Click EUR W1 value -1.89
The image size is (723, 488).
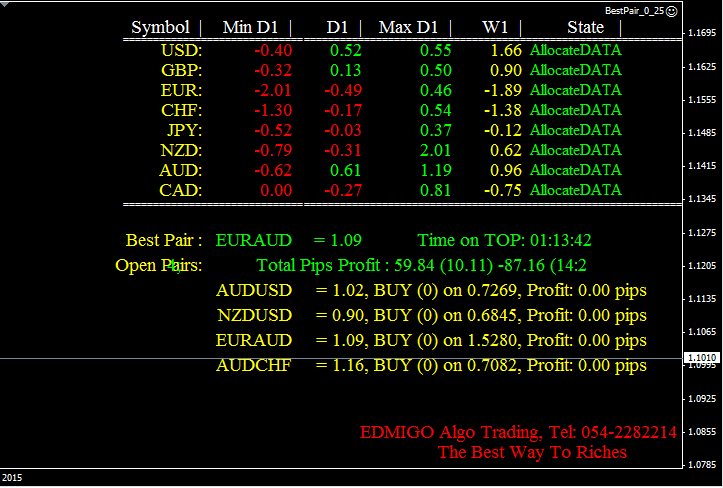503,90
